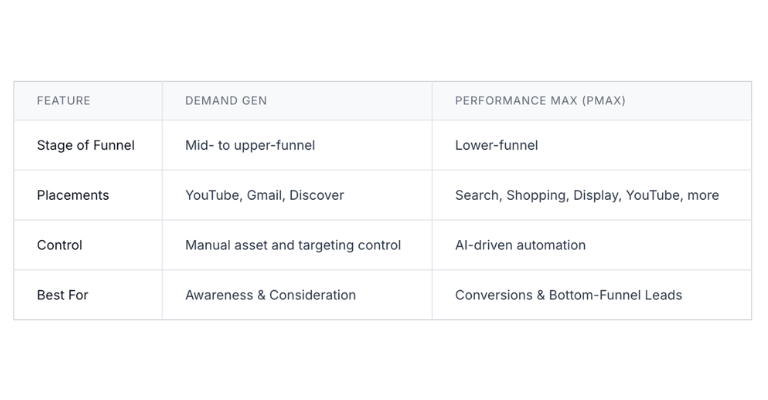Click the word Gmail in Placements row
This screenshot has height=400, width=768.
coord(264,195)
